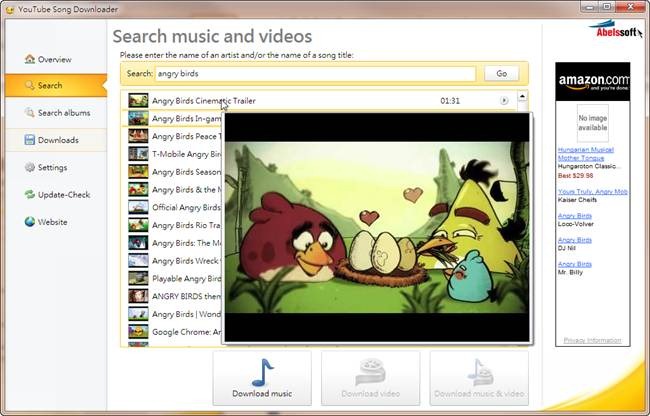Click the Angry Birds In-game result thumbnail
This screenshot has width=650, height=416.
138,119
